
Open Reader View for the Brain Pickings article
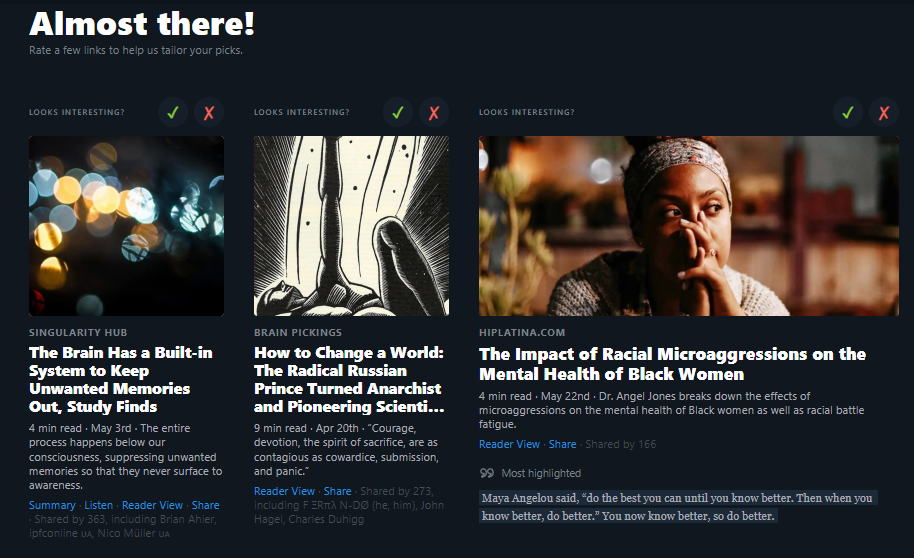click(284, 491)
